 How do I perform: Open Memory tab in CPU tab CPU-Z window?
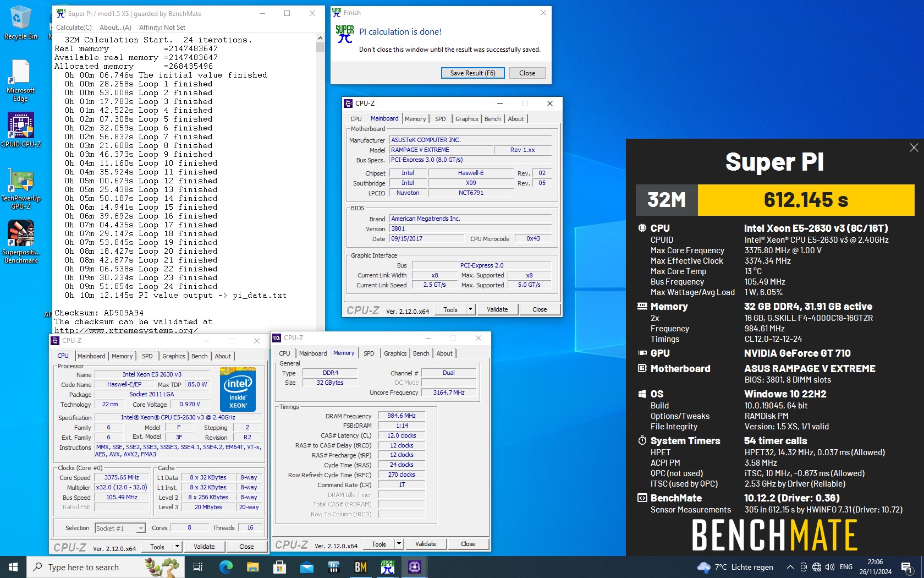tap(122, 356)
